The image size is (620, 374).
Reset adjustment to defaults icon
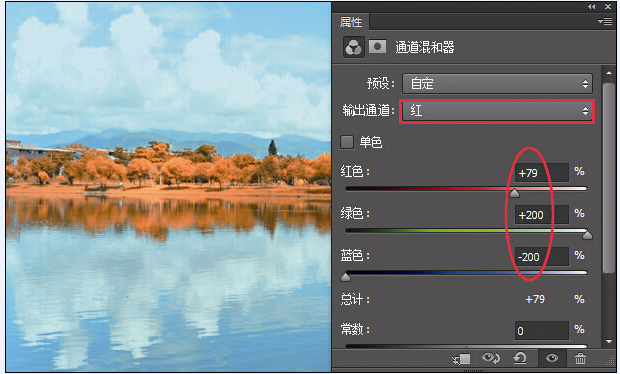pos(520,359)
